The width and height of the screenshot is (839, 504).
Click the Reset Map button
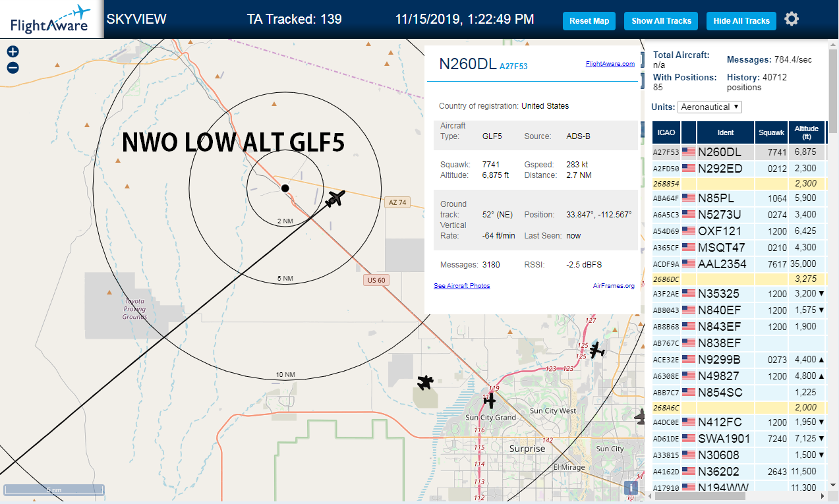(x=589, y=20)
